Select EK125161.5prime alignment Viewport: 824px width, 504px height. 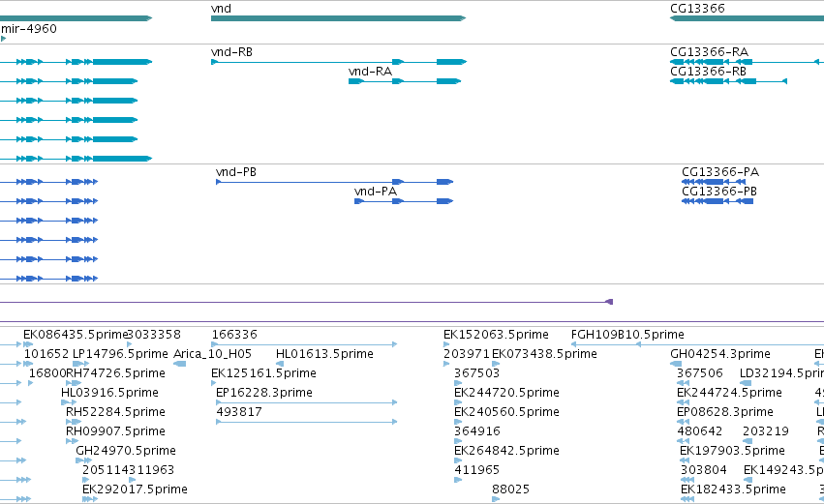pos(213,383)
